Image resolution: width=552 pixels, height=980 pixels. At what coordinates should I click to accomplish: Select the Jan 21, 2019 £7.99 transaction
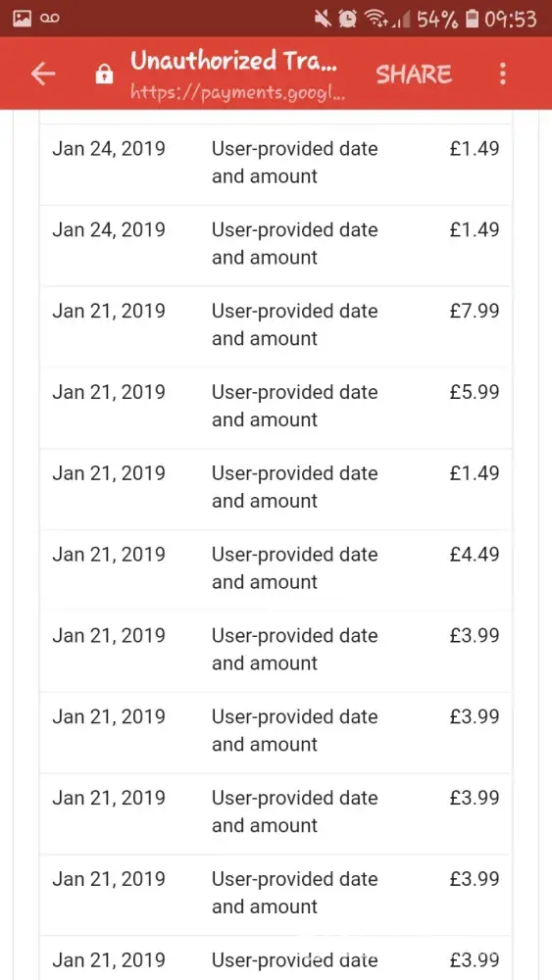click(276, 327)
